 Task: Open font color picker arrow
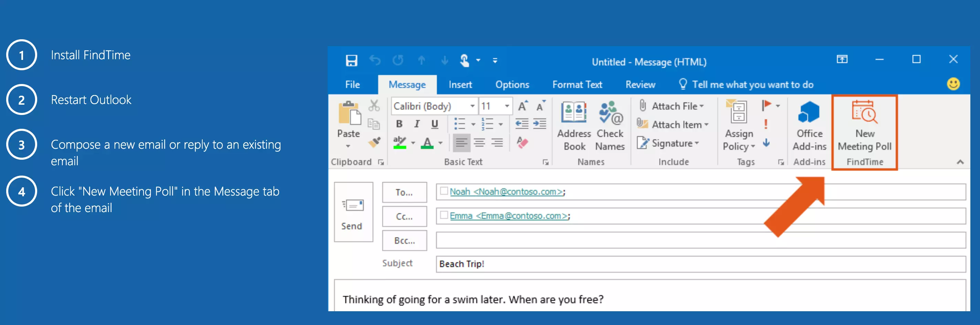pos(440,143)
